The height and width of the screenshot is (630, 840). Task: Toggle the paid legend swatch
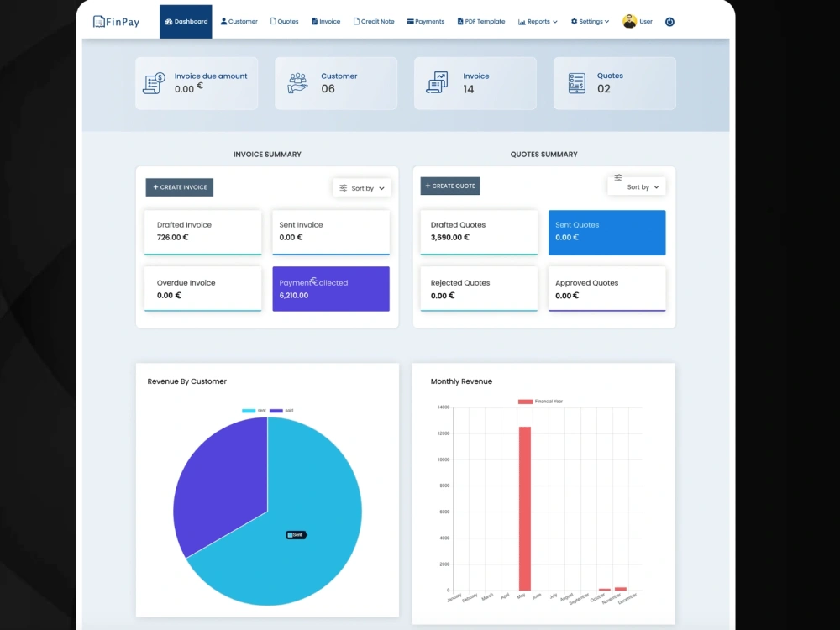click(x=276, y=411)
